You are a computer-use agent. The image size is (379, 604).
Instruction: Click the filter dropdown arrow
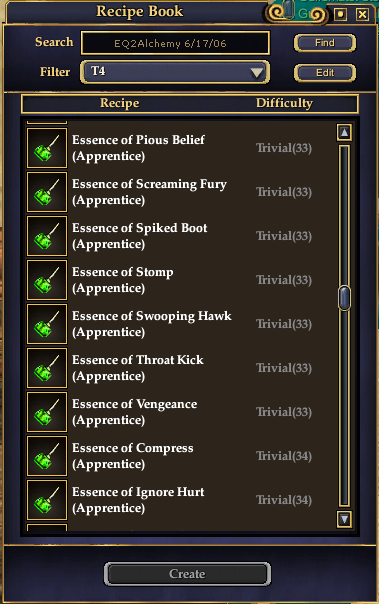(257, 72)
